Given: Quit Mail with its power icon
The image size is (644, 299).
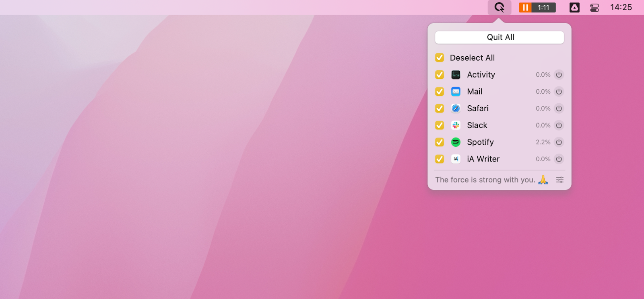Looking at the screenshot, I should (559, 92).
